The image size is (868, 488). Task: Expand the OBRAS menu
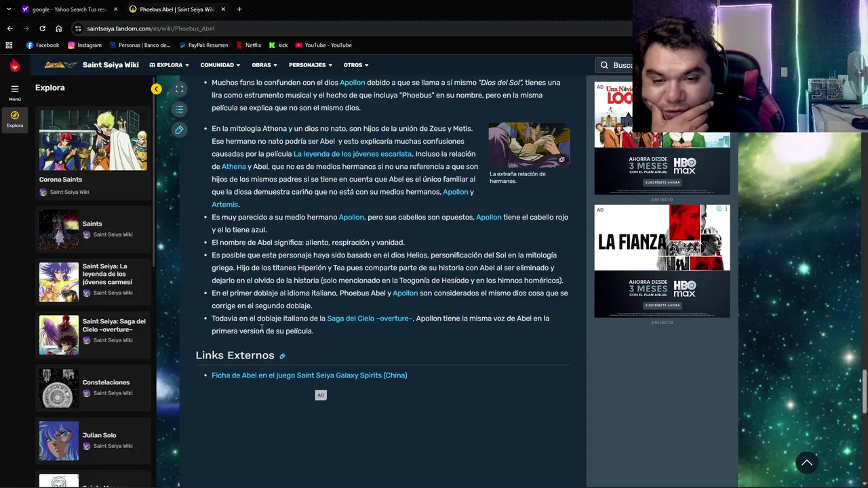pyautogui.click(x=264, y=65)
